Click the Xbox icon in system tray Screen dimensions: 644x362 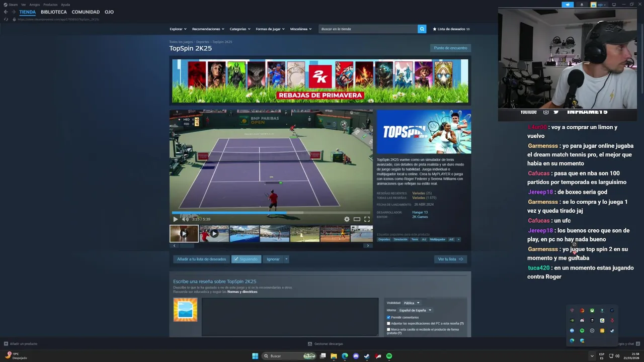click(x=592, y=311)
